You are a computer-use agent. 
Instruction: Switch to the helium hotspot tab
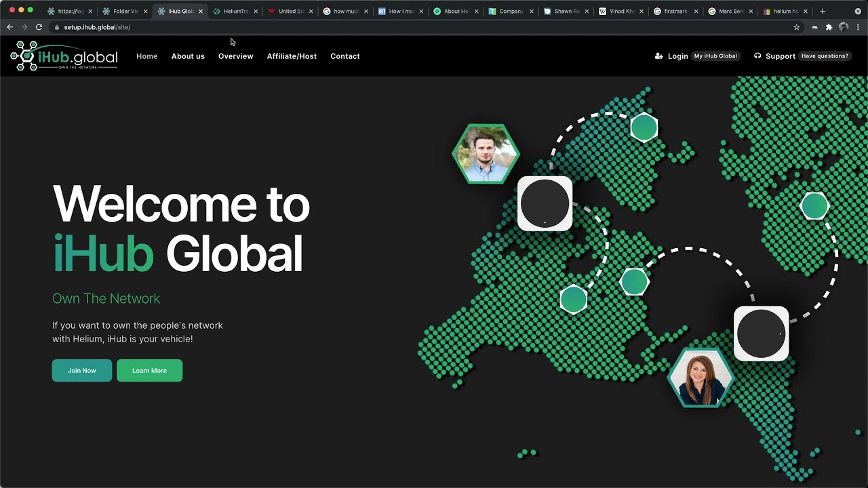[x=785, y=12]
